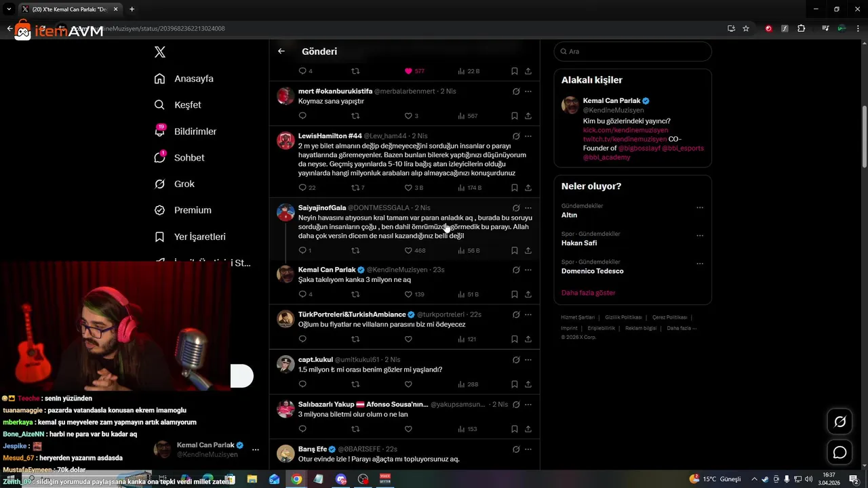Ask Grok about capt.kukul's comment
Image resolution: width=868 pixels, height=488 pixels.
coord(516,360)
